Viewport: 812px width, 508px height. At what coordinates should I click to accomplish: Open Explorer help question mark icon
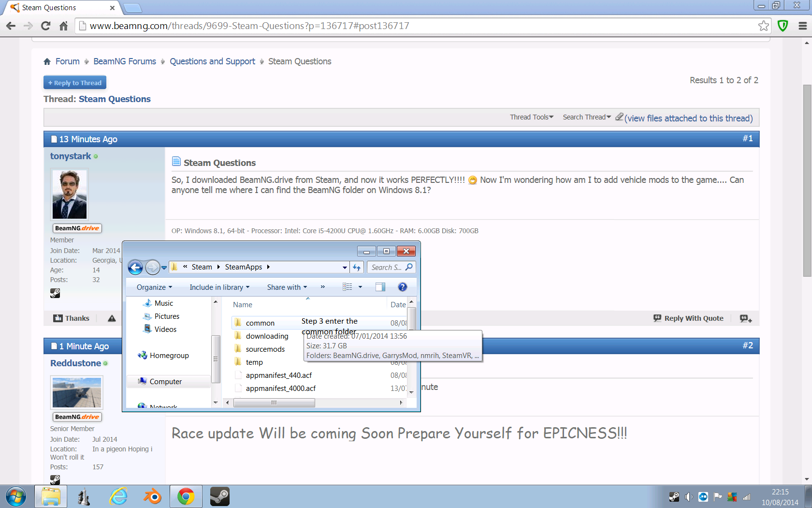coord(402,287)
